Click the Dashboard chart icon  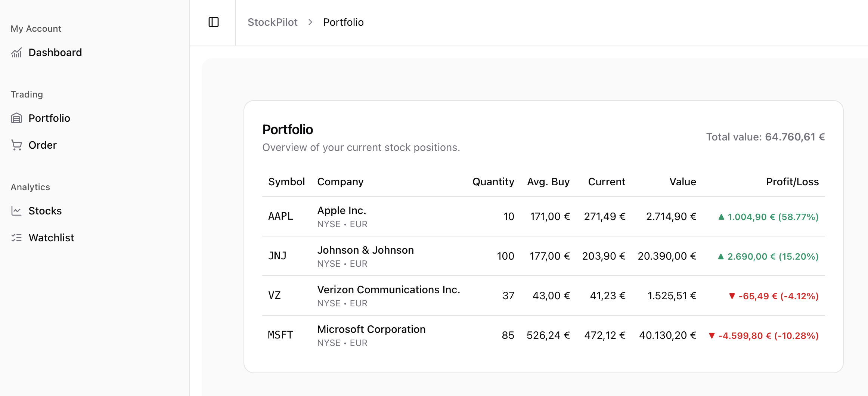point(16,53)
